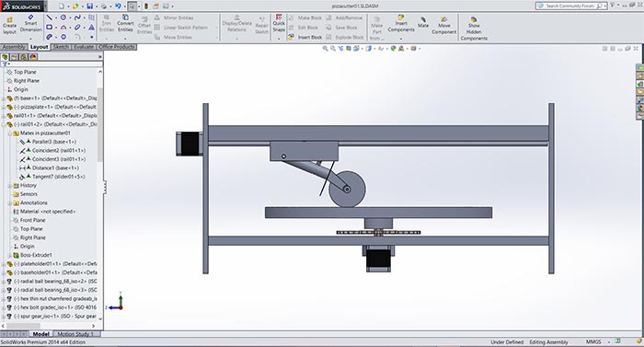Expand the pizzaplate<1> component node
The image size is (644, 347).
tap(4, 108)
